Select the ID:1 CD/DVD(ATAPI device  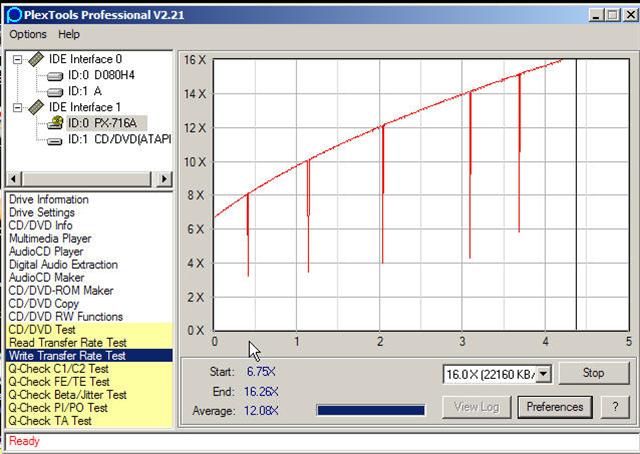pyautogui.click(x=119, y=139)
